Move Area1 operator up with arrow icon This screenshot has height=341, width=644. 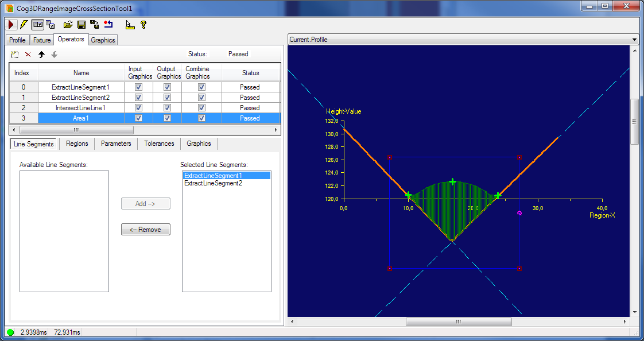pyautogui.click(x=40, y=53)
